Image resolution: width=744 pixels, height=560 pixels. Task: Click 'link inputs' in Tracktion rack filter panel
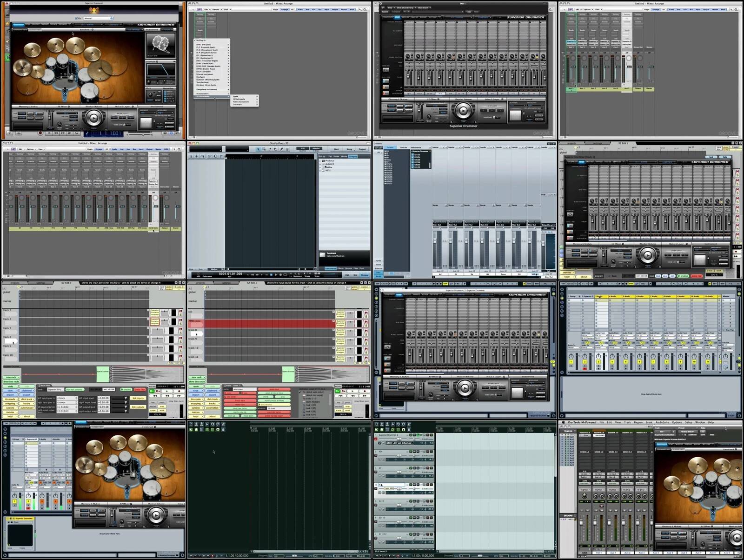point(138,398)
